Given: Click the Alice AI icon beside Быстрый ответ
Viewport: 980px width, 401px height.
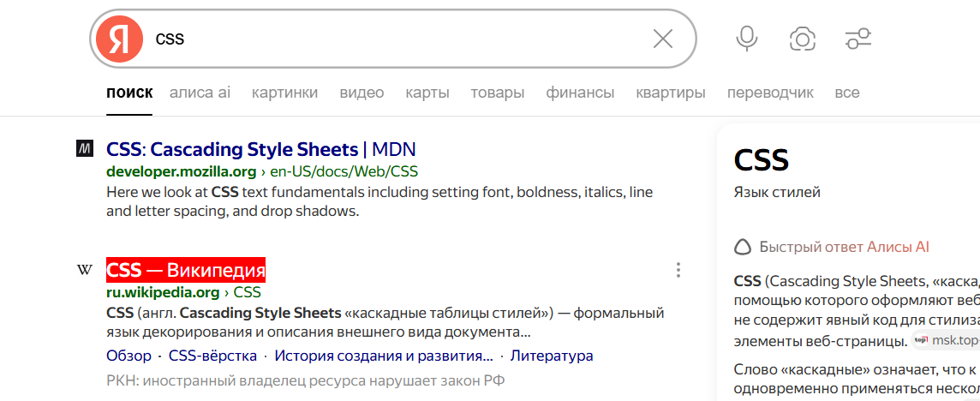Looking at the screenshot, I should [x=742, y=247].
